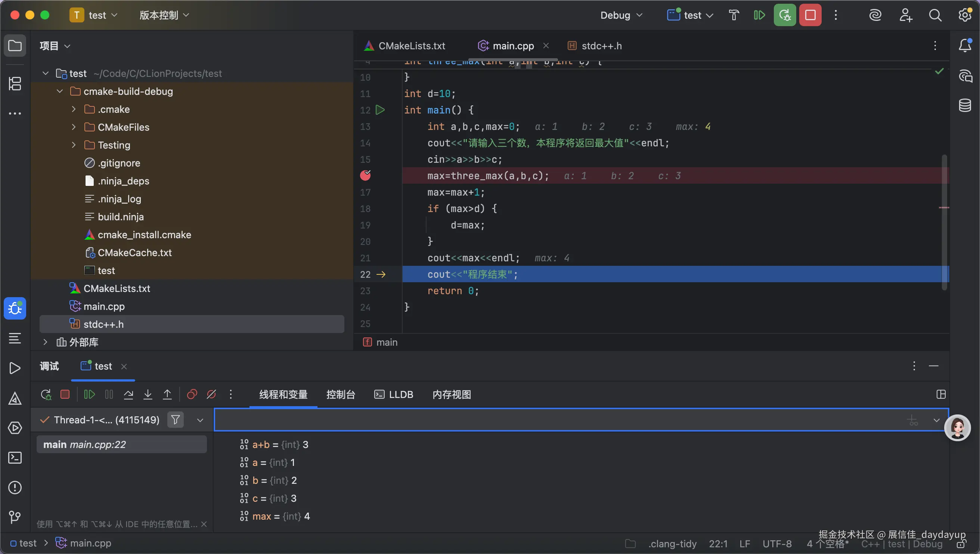The image size is (980, 554).
Task: Open the Database tool on right sidebar
Action: click(x=964, y=105)
